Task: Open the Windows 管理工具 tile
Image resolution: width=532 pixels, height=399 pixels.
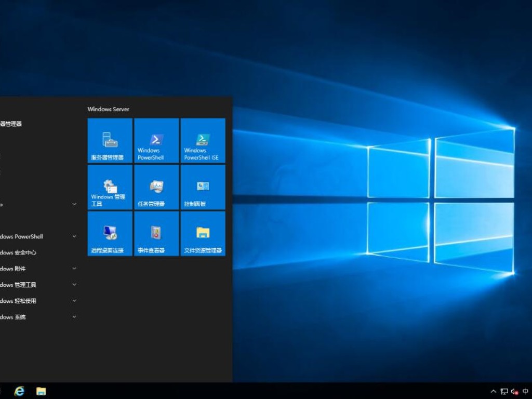Action: 109,187
